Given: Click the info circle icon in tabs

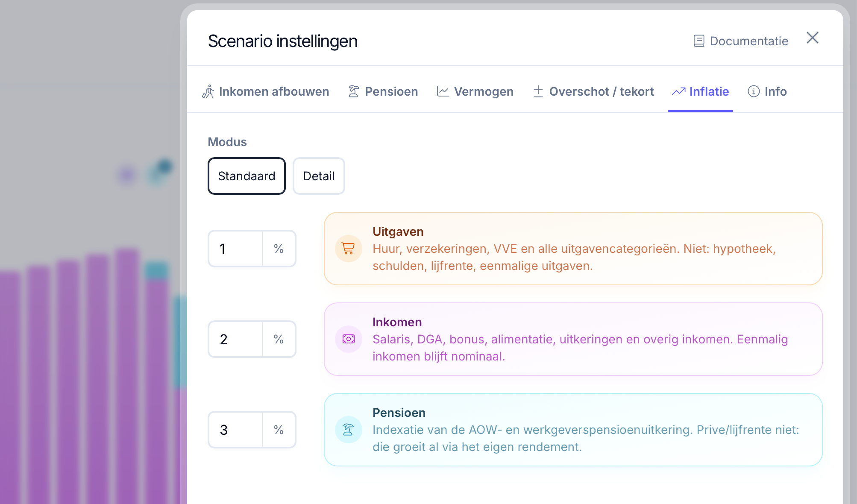Looking at the screenshot, I should pyautogui.click(x=754, y=91).
